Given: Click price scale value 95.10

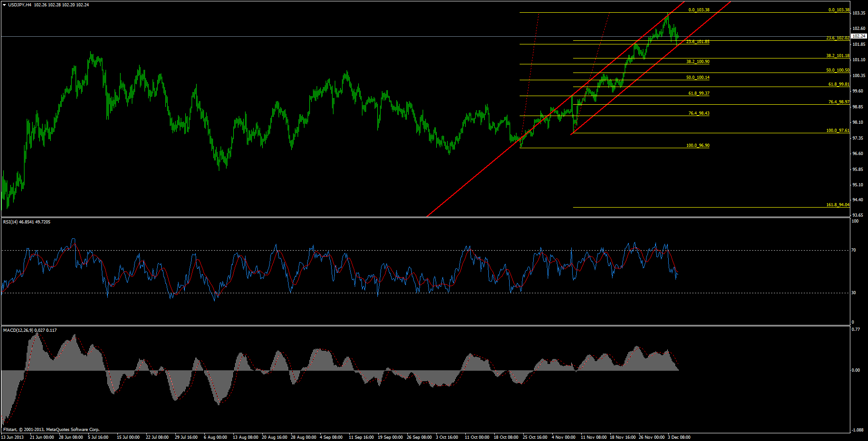Looking at the screenshot, I should 858,185.
